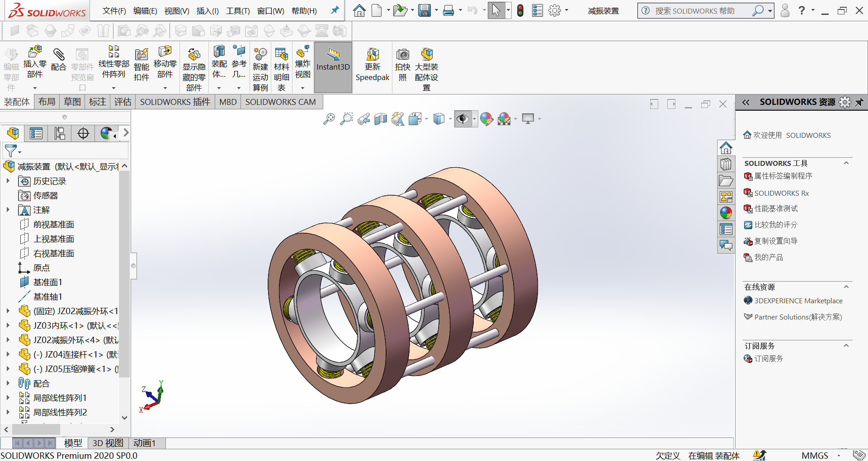The image size is (868, 461).
Task: Pin the menu bar
Action: click(x=335, y=10)
